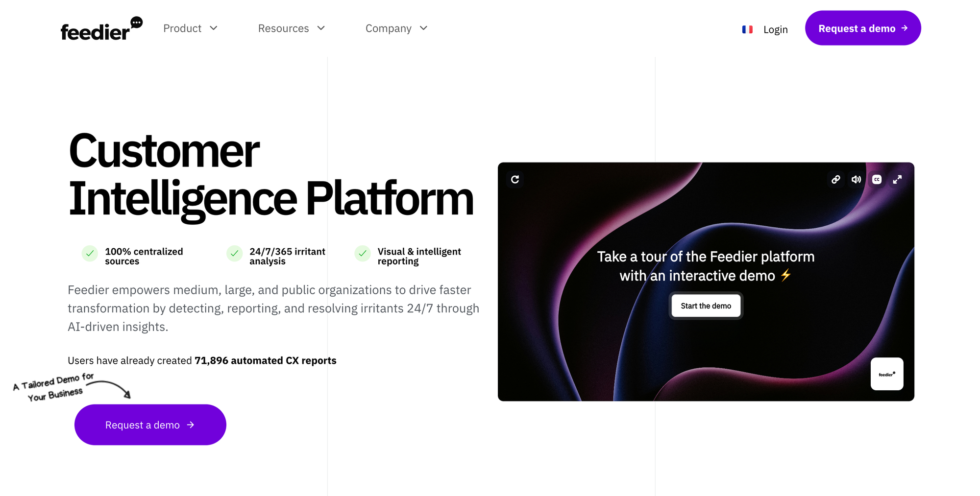This screenshot has width=980, height=496.
Task: Click the feedier logo inside the demo video
Action: (x=886, y=374)
